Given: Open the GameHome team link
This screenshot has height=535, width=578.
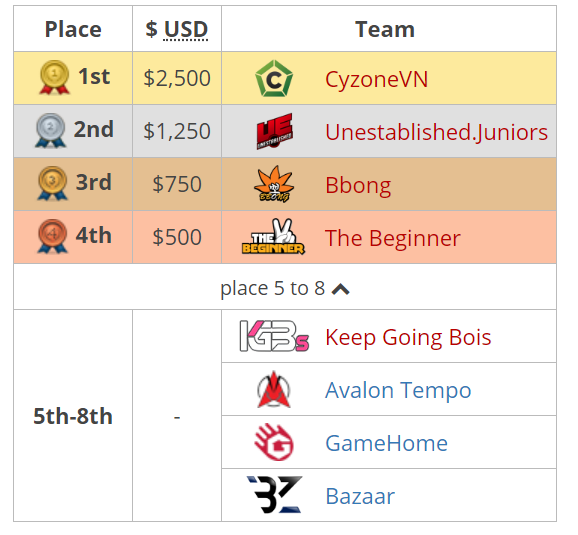Looking at the screenshot, I should (386, 443).
